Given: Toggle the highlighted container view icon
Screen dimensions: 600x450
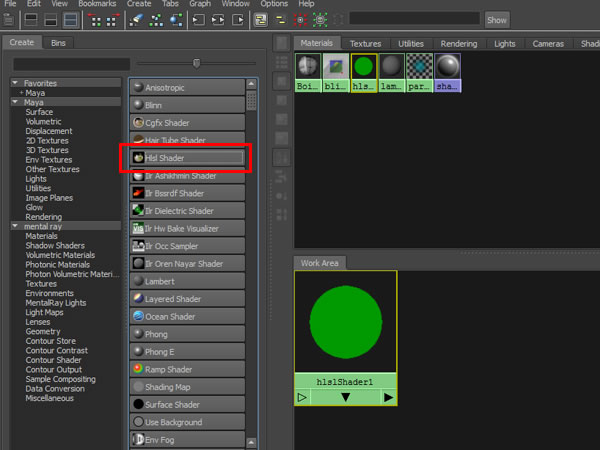Looking at the screenshot, I should click(261, 20).
